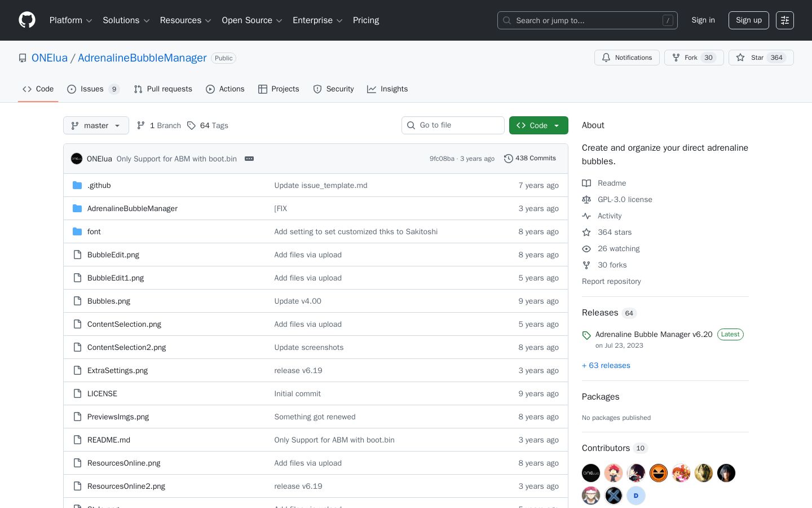The width and height of the screenshot is (812, 508).
Task: Click the star icon next to 364 stars
Action: (x=586, y=232)
